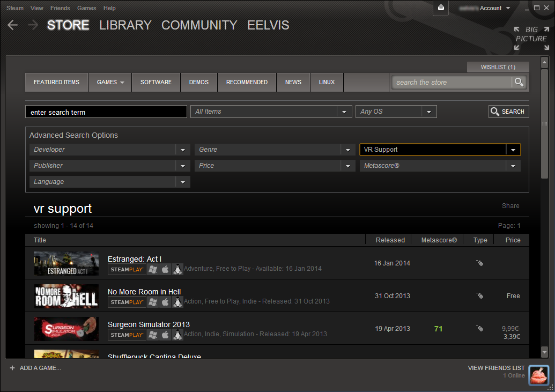Click SteamPlay badge for Surgeon Simulator 2013

127,335
